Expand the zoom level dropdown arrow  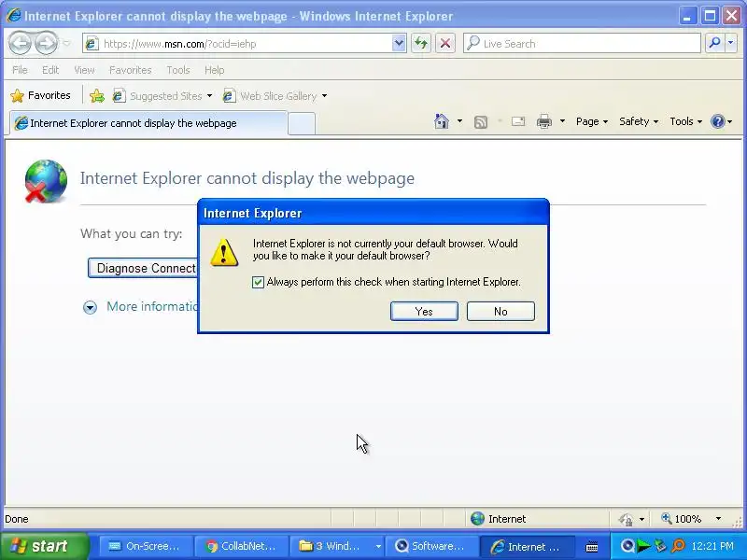718,519
